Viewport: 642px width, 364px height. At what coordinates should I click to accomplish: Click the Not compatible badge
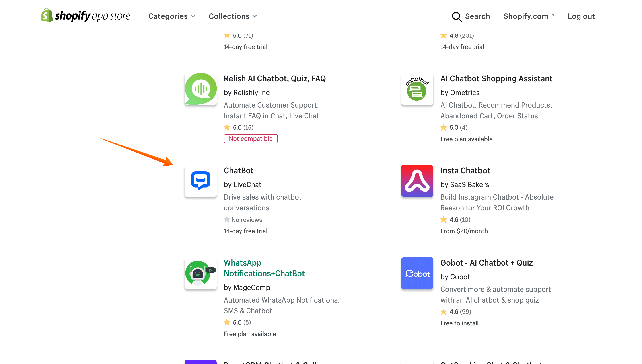251,139
